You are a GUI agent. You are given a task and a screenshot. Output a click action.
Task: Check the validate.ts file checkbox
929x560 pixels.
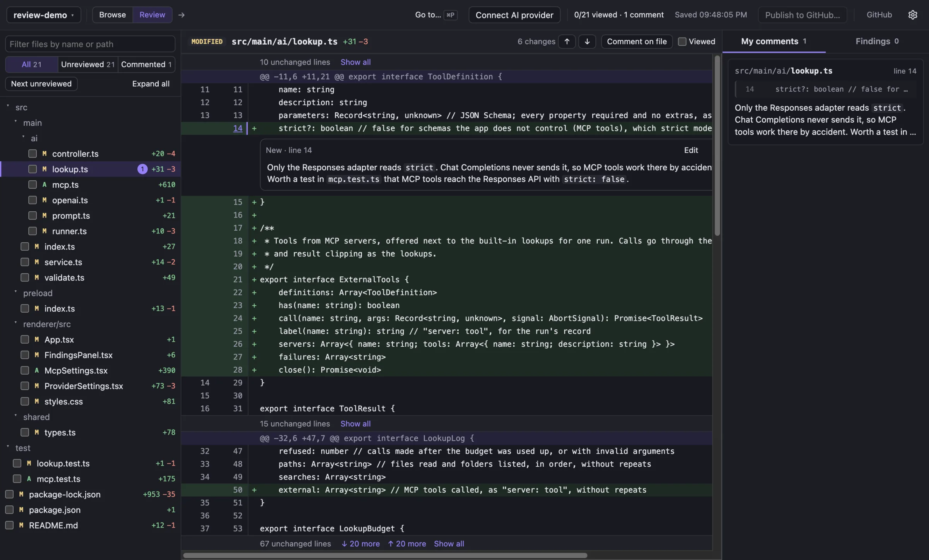pos(25,277)
